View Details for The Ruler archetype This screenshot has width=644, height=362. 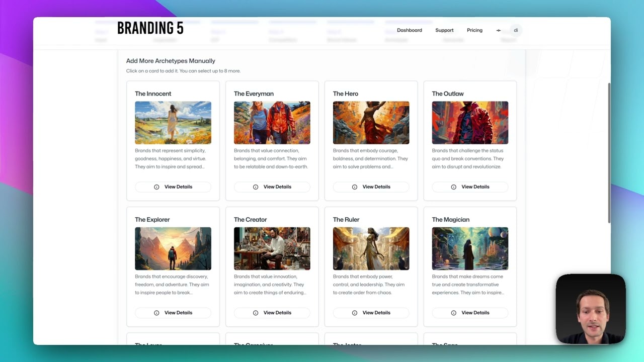[371, 313]
